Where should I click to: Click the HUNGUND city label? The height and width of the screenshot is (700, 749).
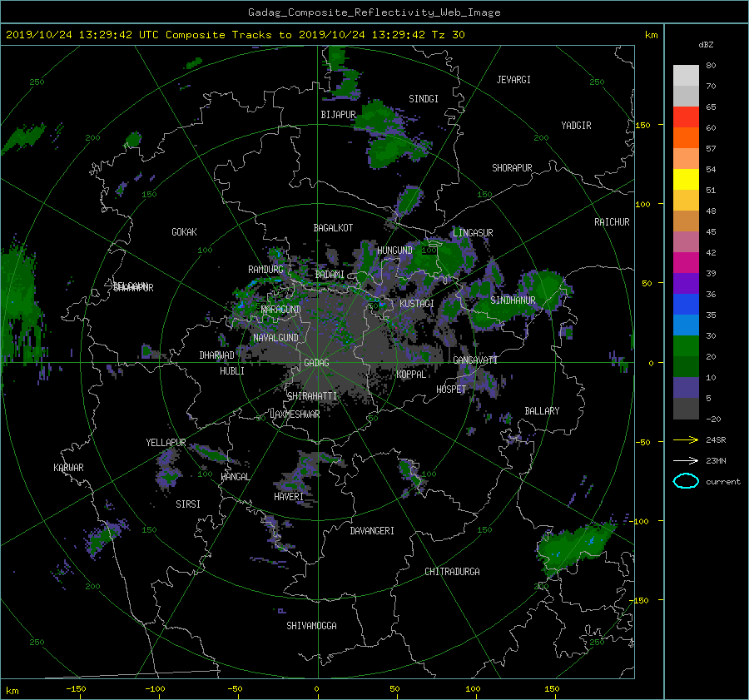394,251
